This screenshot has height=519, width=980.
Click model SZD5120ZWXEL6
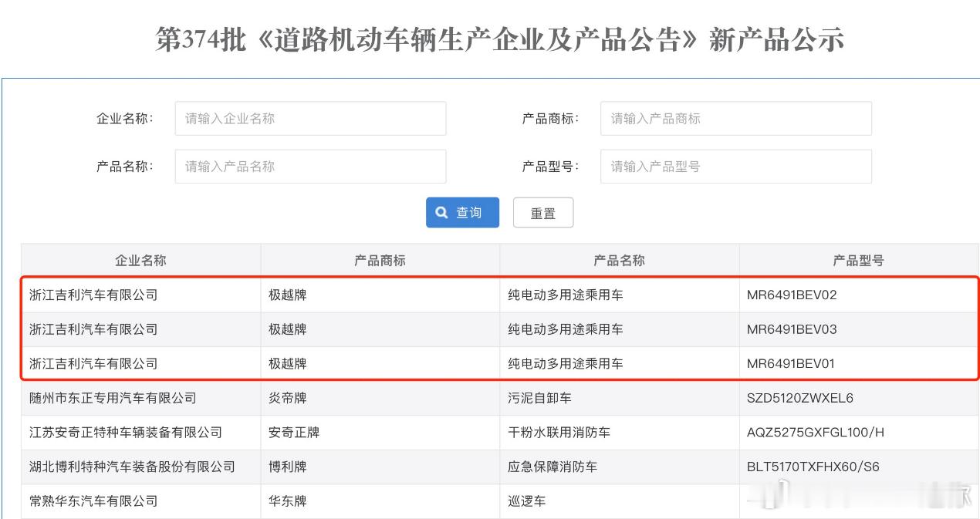pyautogui.click(x=800, y=398)
